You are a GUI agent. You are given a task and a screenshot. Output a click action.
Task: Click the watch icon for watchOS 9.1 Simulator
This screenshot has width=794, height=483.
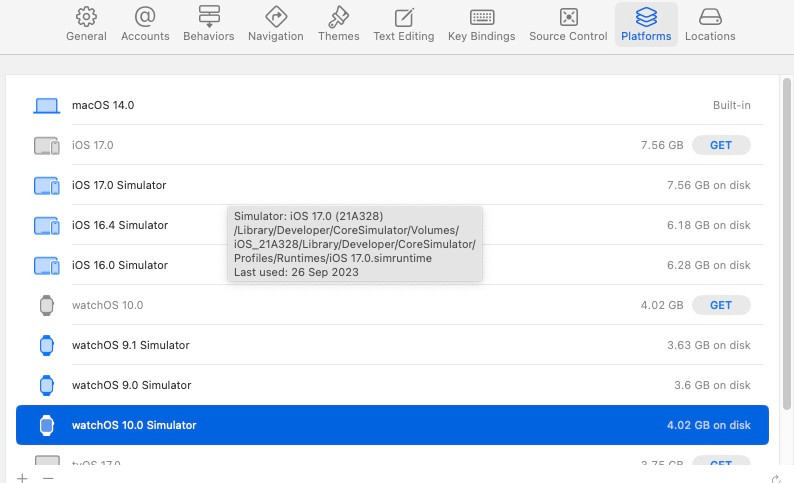pos(47,345)
